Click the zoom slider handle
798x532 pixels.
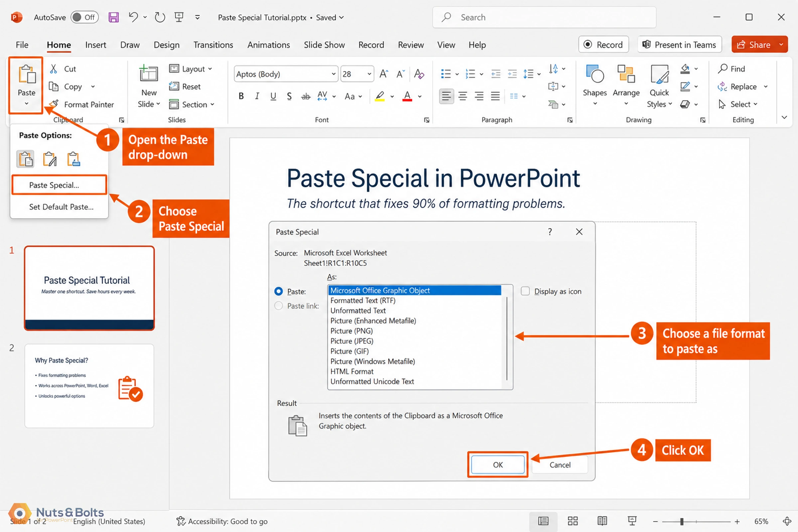(x=682, y=521)
